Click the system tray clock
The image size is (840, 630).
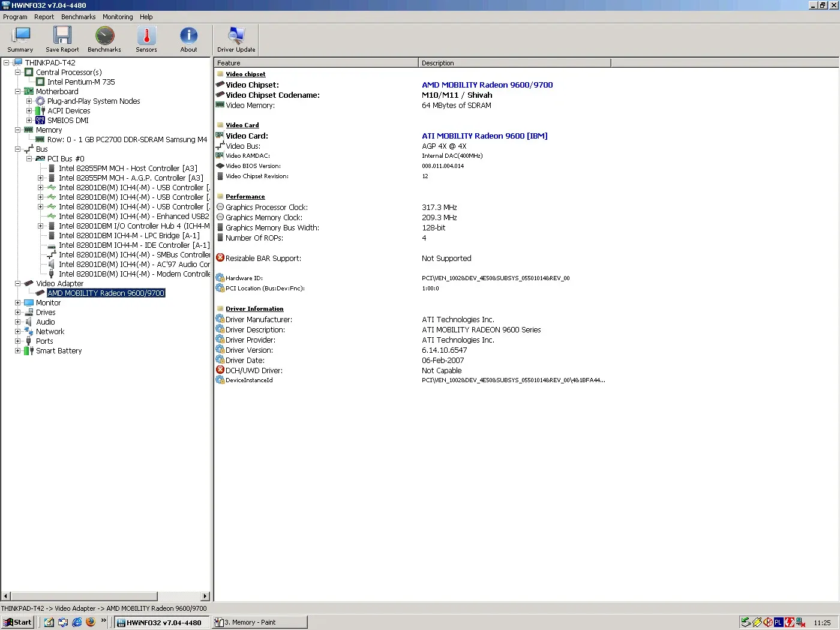pos(822,623)
